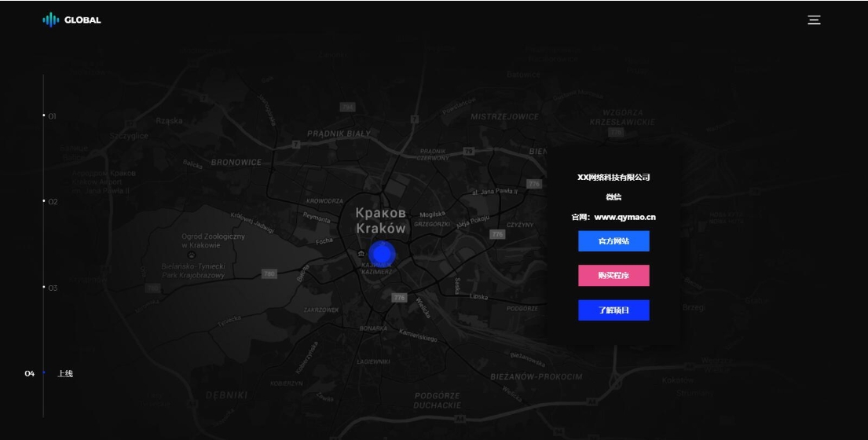Click the museum icon beside Kazimierz

pyautogui.click(x=361, y=254)
